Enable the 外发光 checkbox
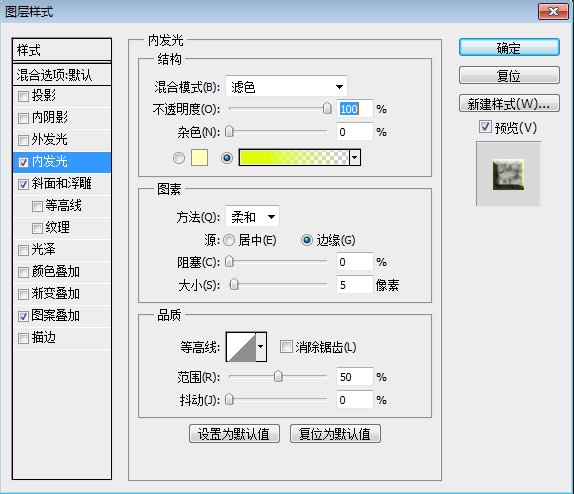Screen dimensions: 574x494 pyautogui.click(x=23, y=140)
